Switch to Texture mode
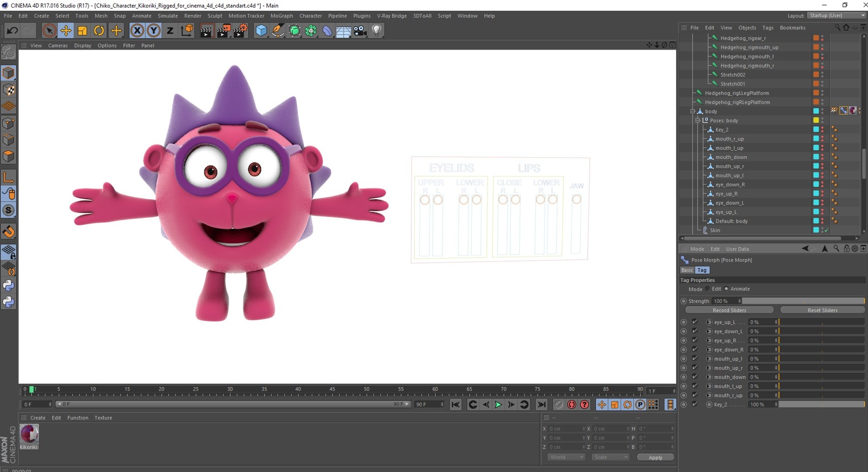868x472 pixels. [x=9, y=90]
